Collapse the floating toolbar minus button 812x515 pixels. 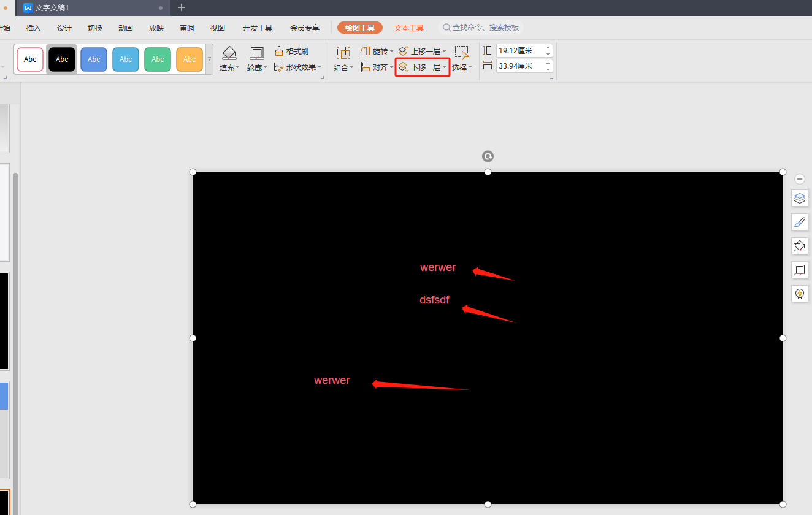800,179
